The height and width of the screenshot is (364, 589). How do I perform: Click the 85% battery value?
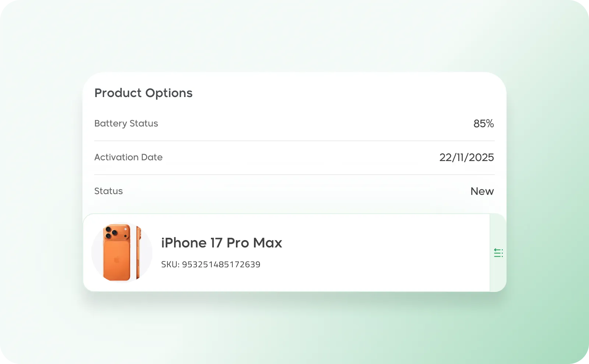(483, 124)
